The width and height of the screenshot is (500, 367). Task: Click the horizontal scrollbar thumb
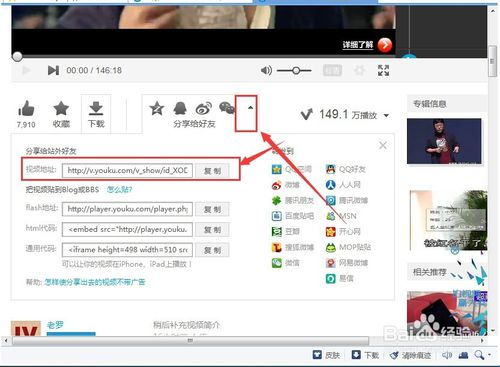190,341
